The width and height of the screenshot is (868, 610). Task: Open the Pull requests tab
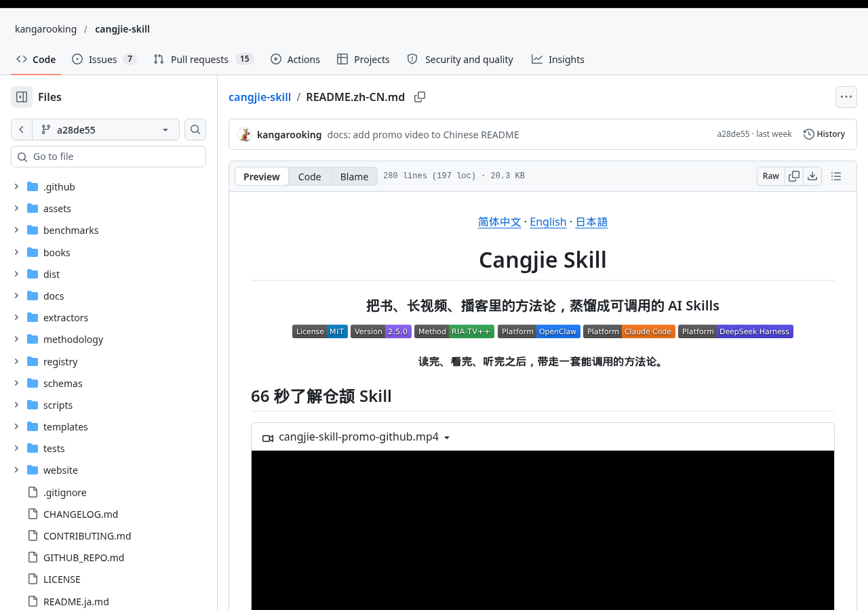203,59
